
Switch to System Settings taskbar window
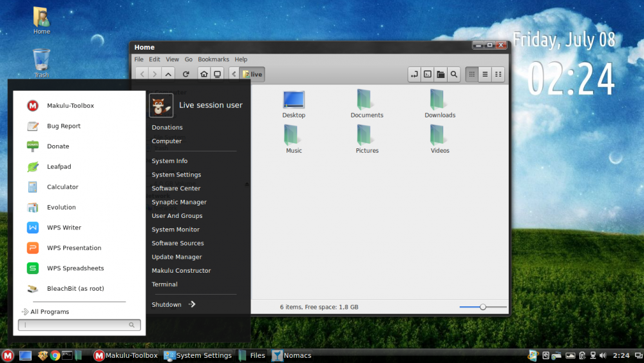pyautogui.click(x=198, y=356)
